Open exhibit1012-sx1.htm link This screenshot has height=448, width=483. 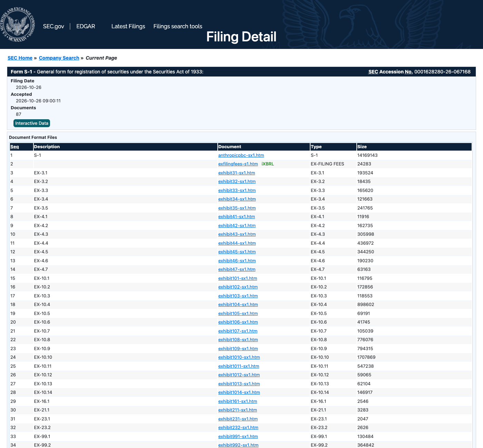tap(239, 375)
